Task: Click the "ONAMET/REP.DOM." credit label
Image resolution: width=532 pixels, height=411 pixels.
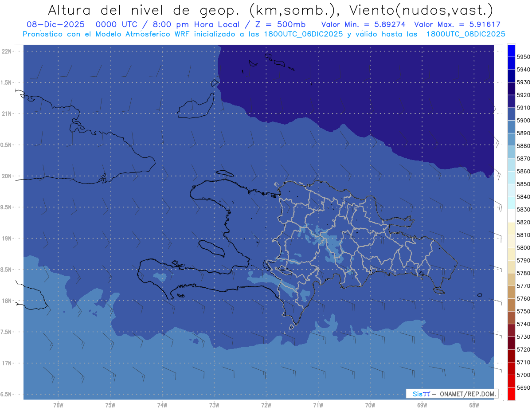Action: coord(467,394)
